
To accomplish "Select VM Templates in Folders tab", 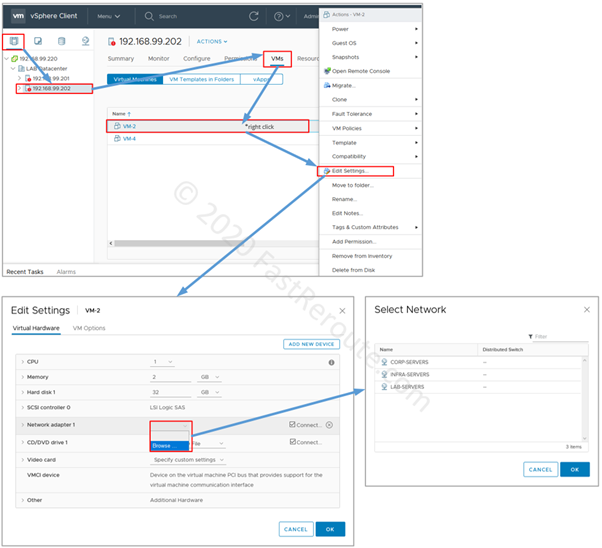I will coord(202,79).
